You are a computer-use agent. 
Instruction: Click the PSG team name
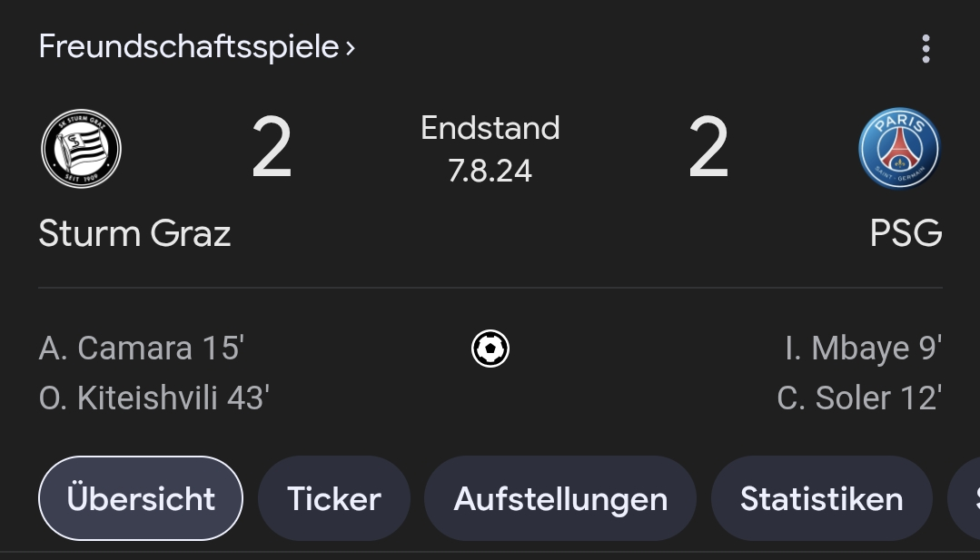click(x=906, y=233)
